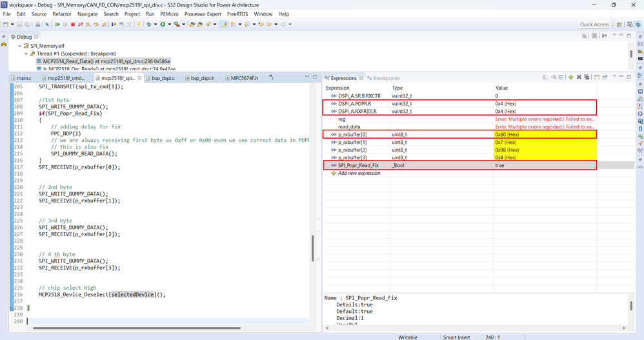This screenshot has width=644, height=340.
Task: Open the New file dropdown arrow
Action: 12,25
